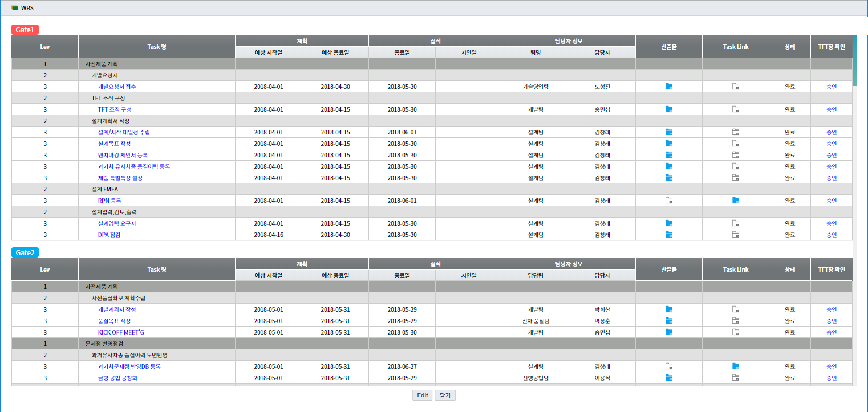This screenshot has width=868, height=412.
Task: Click deliverable folder for KICK OFF MEET'G
Action: (x=669, y=332)
